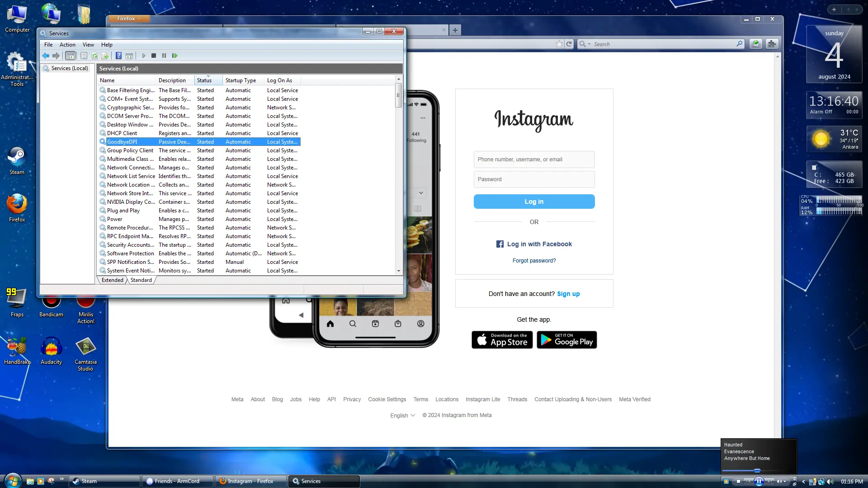This screenshot has width=868, height=488.
Task: Pause the selected service via toolbar
Action: point(164,56)
